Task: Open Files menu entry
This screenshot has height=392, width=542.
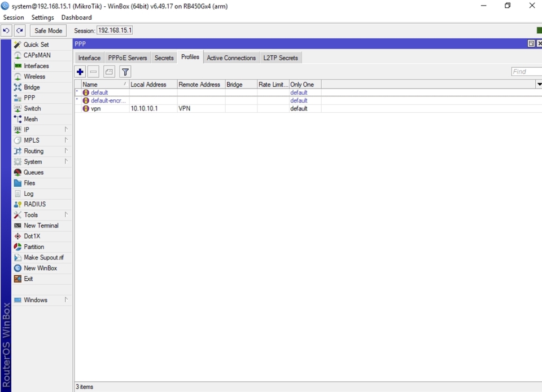Action: 42,183
